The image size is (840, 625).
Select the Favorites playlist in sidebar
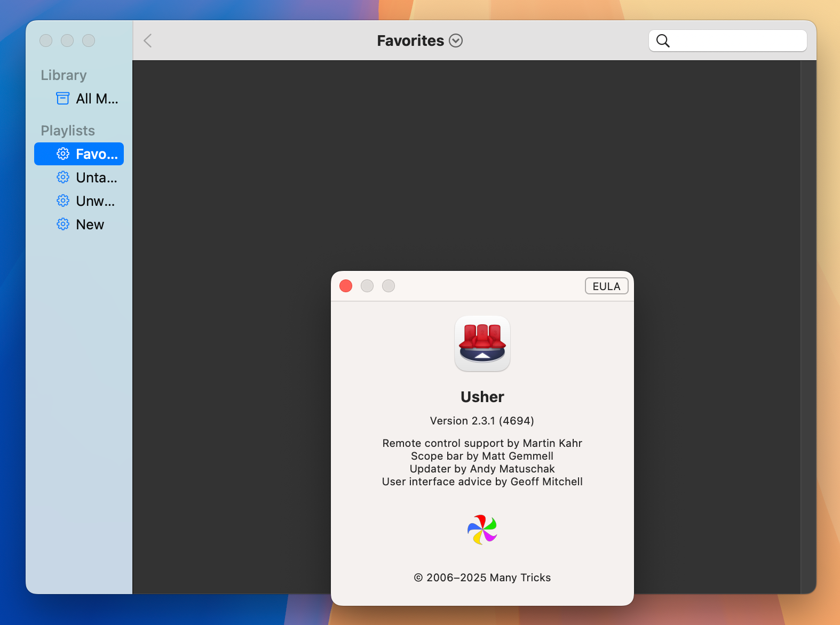pos(79,154)
